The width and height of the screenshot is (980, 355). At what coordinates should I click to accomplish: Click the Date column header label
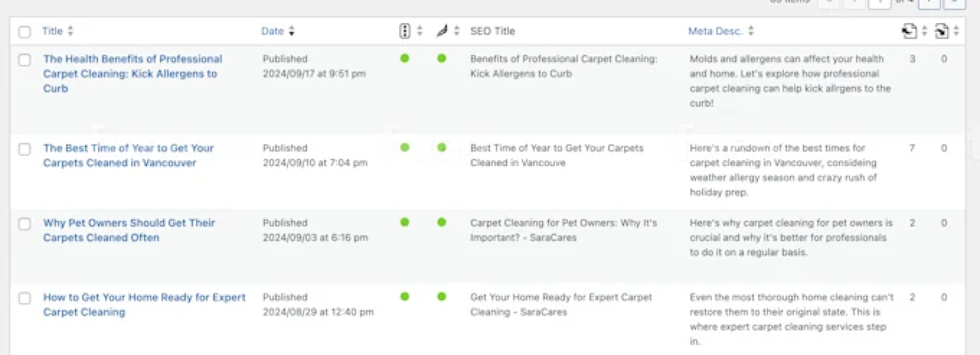[272, 31]
